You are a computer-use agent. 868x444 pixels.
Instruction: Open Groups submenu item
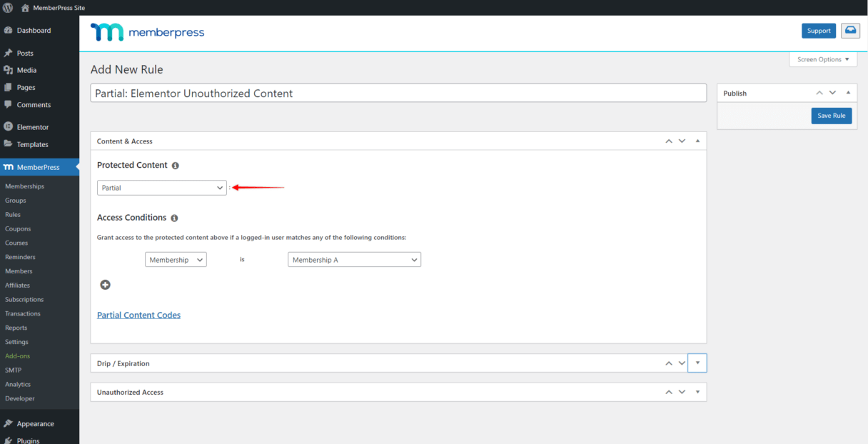(x=15, y=201)
